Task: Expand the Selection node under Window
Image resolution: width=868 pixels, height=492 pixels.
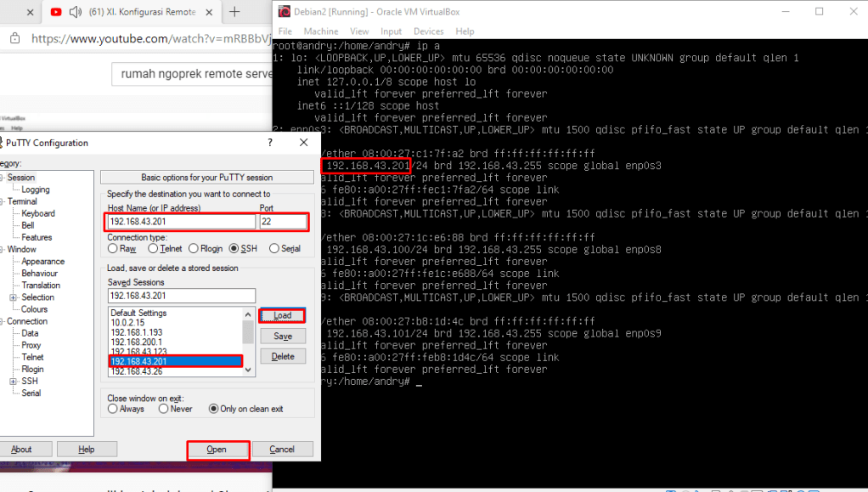Action: (x=14, y=297)
